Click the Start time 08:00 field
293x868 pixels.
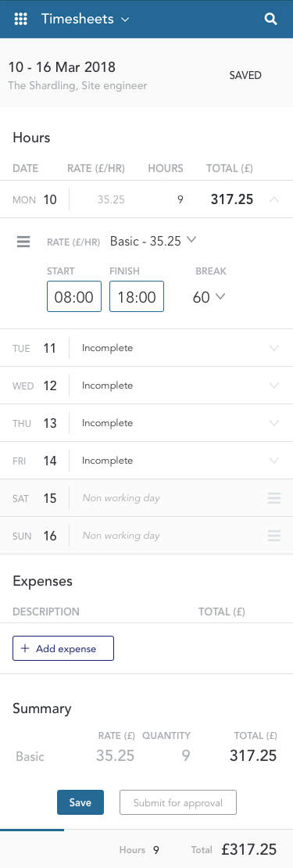click(x=74, y=296)
